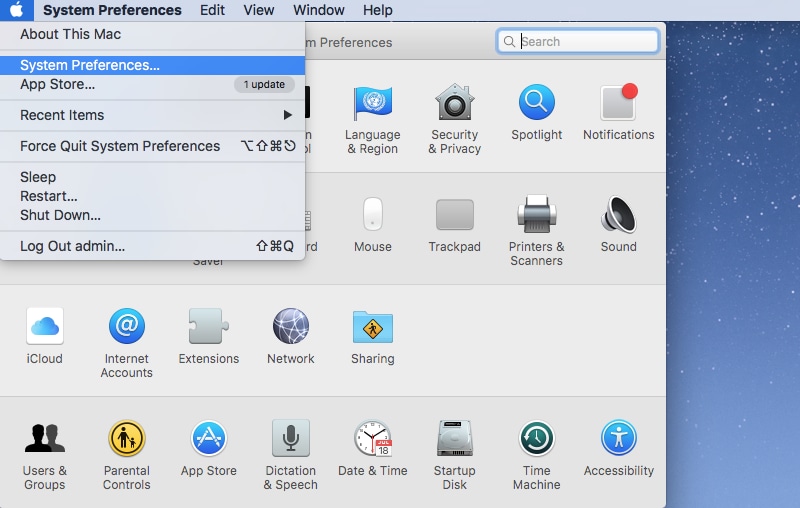The height and width of the screenshot is (508, 800).
Task: Expand Recent Items submenu
Action: 153,115
